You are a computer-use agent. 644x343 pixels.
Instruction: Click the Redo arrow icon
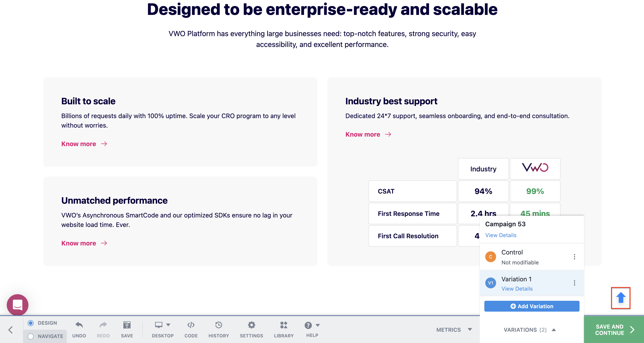pyautogui.click(x=103, y=325)
